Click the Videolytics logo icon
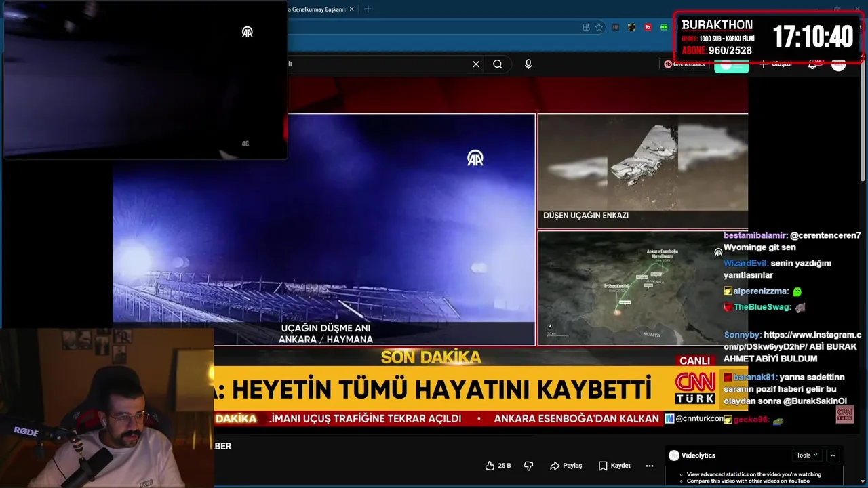868x488 pixels. pyautogui.click(x=673, y=455)
